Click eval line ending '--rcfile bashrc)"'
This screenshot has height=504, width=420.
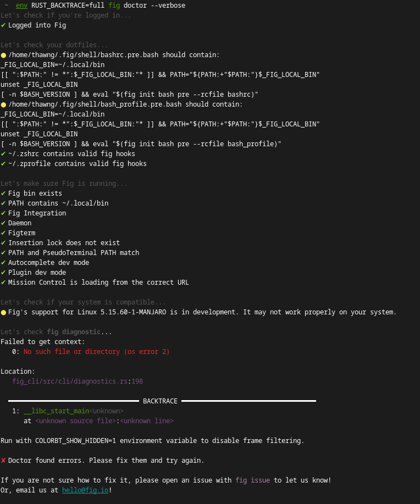tap(129, 95)
